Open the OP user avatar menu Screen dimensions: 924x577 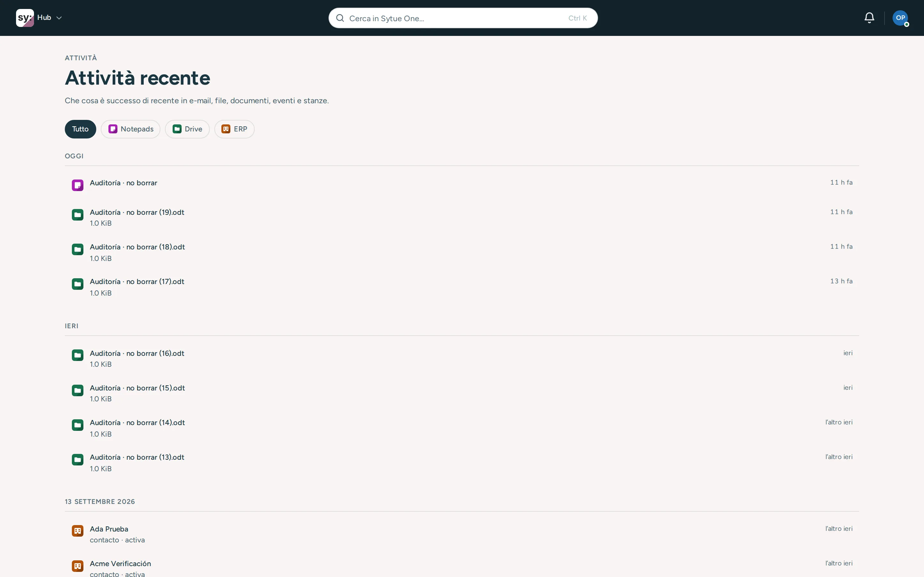900,18
